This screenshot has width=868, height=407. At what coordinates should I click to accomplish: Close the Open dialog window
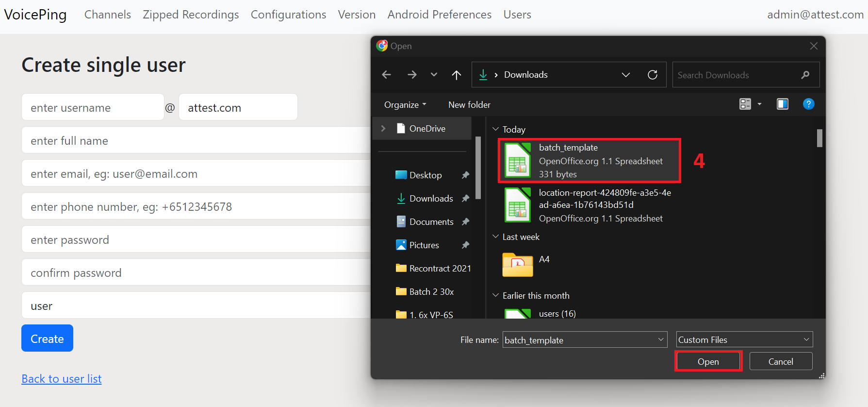814,46
